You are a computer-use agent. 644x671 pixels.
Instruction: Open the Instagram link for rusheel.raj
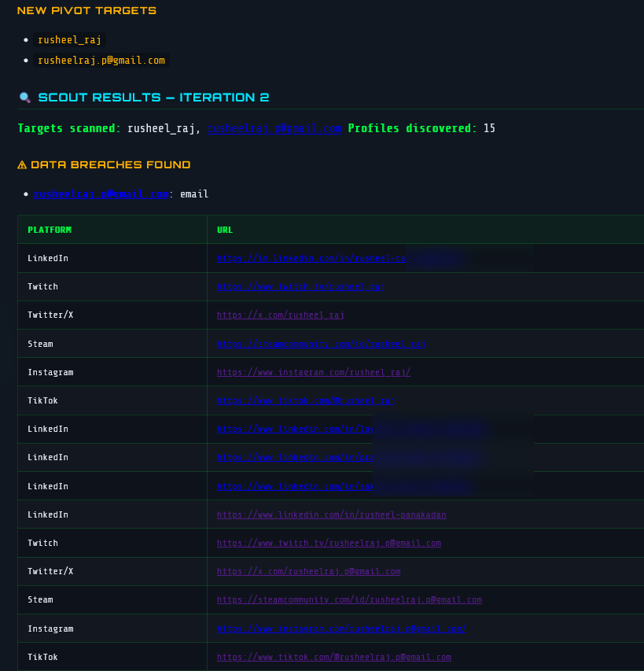[313, 372]
